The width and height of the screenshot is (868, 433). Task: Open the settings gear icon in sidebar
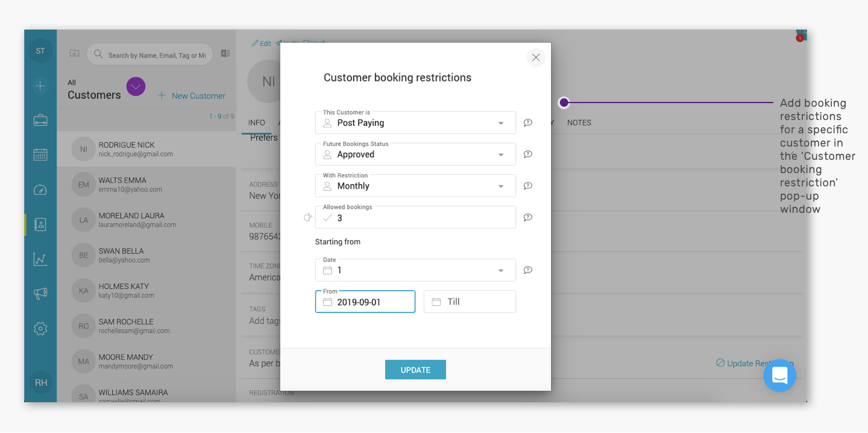(x=40, y=329)
